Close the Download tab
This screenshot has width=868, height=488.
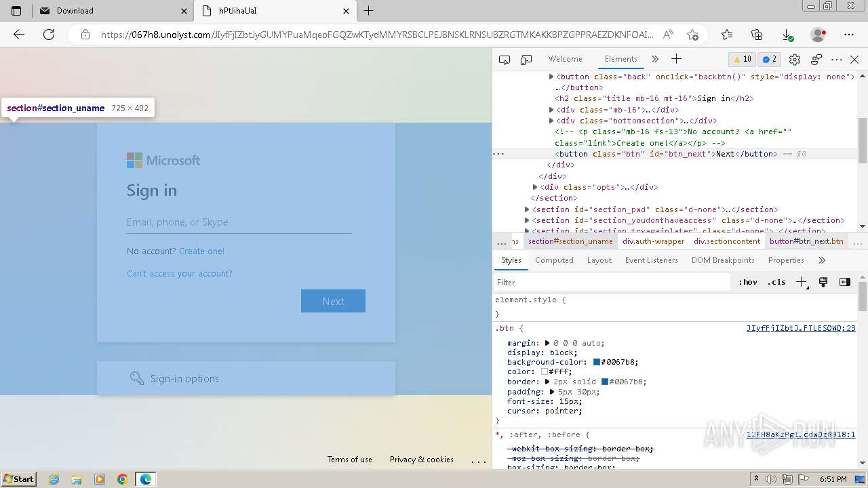(184, 11)
